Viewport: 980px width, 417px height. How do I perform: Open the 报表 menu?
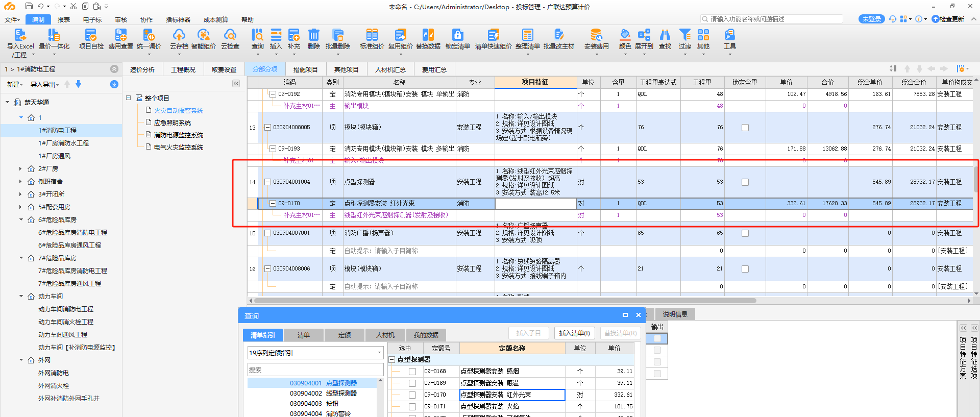pyautogui.click(x=64, y=19)
